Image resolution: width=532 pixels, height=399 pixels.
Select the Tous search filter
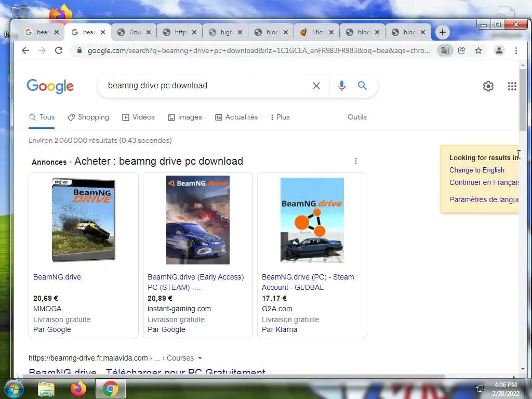[42, 117]
